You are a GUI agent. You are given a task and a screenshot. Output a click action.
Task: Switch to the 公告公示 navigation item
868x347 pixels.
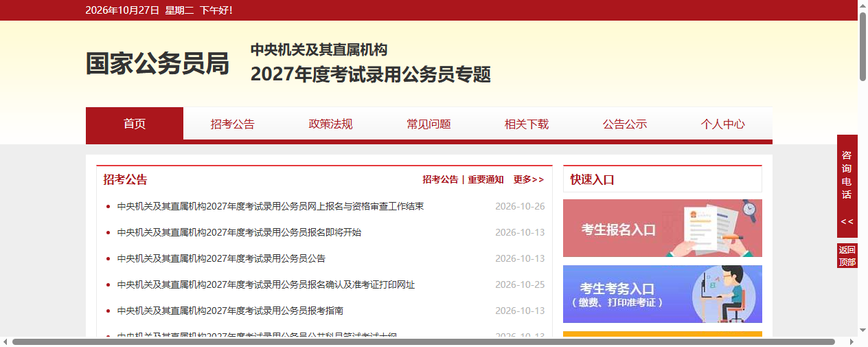pyautogui.click(x=625, y=124)
